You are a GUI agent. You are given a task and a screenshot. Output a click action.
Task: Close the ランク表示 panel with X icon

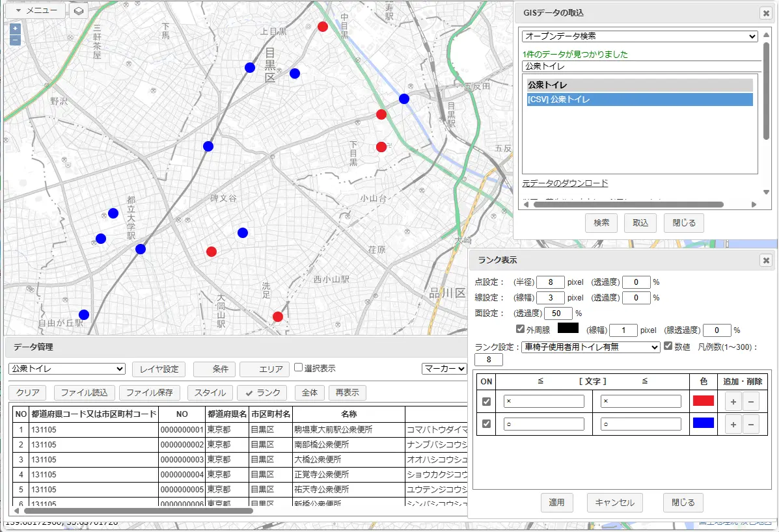[766, 260]
